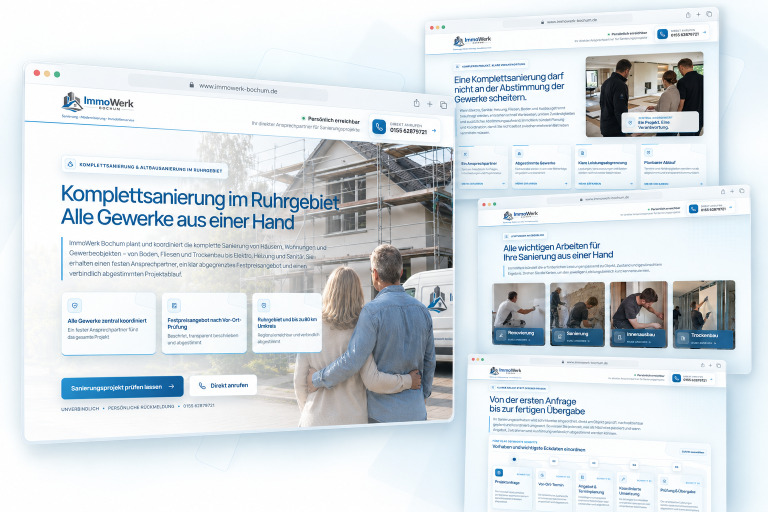The width and height of the screenshot is (768, 512).
Task: Open the Sanierung service image card
Action: click(577, 315)
